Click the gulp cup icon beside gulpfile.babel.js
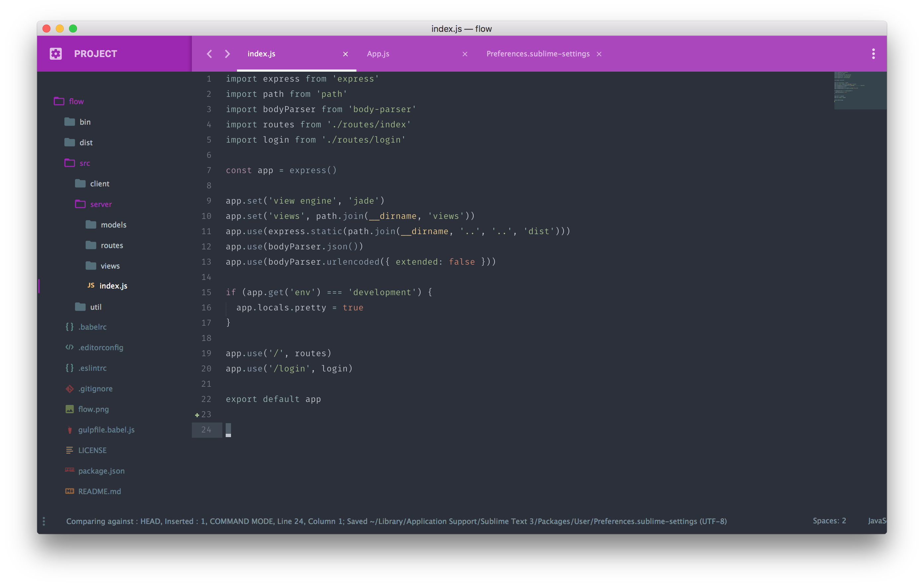The height and width of the screenshot is (587, 924). [x=69, y=430]
